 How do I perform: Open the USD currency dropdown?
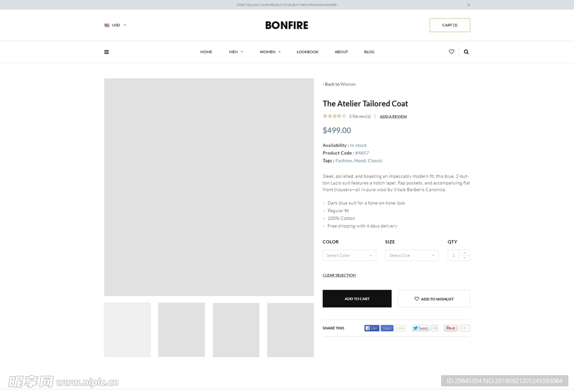coord(115,25)
